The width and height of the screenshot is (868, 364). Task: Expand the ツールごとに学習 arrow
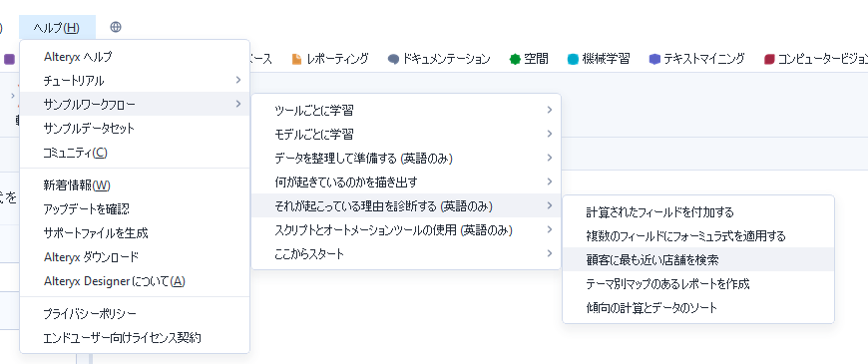(x=549, y=110)
